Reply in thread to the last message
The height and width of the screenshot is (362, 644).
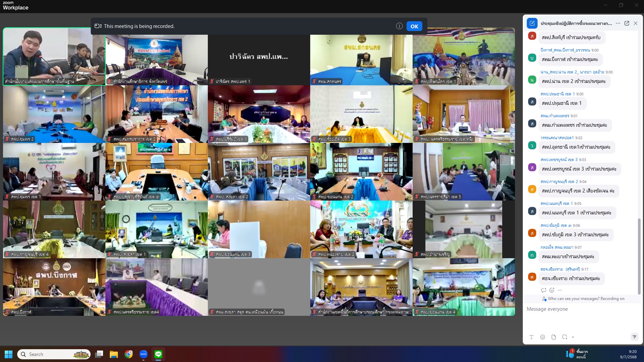543,290
